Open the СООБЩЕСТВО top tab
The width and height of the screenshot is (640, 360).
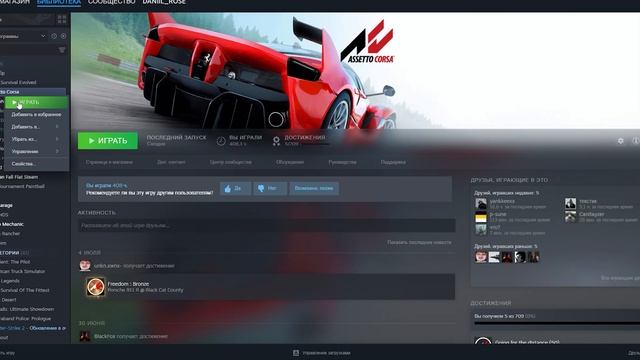tap(111, 2)
